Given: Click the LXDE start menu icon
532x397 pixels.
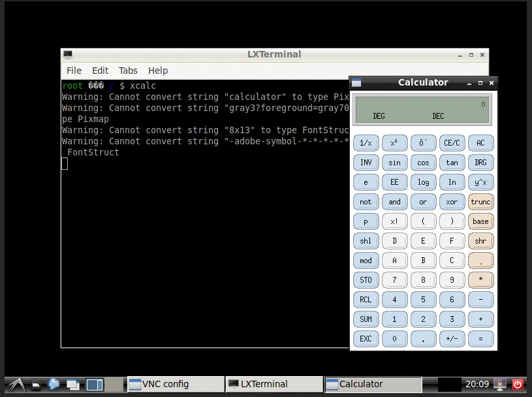Looking at the screenshot, I should (16, 385).
